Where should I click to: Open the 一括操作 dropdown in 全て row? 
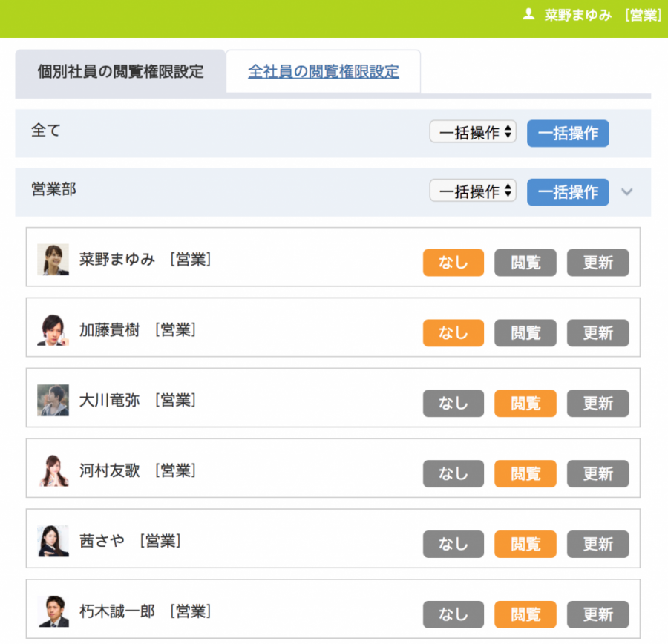coord(473,132)
